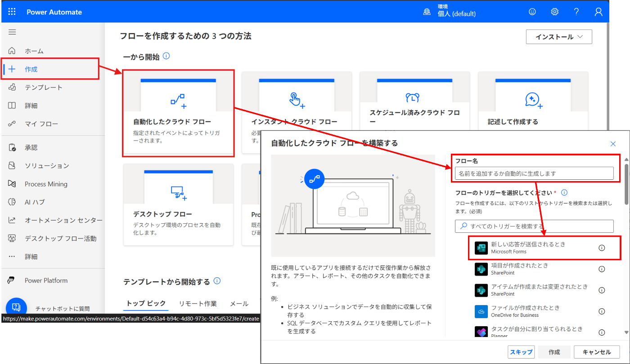630x364 pixels.
Task: Click the dialog scrollbar up arrow
Action: point(626,159)
